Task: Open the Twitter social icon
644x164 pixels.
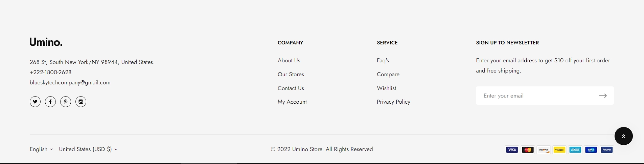Action: point(35,102)
